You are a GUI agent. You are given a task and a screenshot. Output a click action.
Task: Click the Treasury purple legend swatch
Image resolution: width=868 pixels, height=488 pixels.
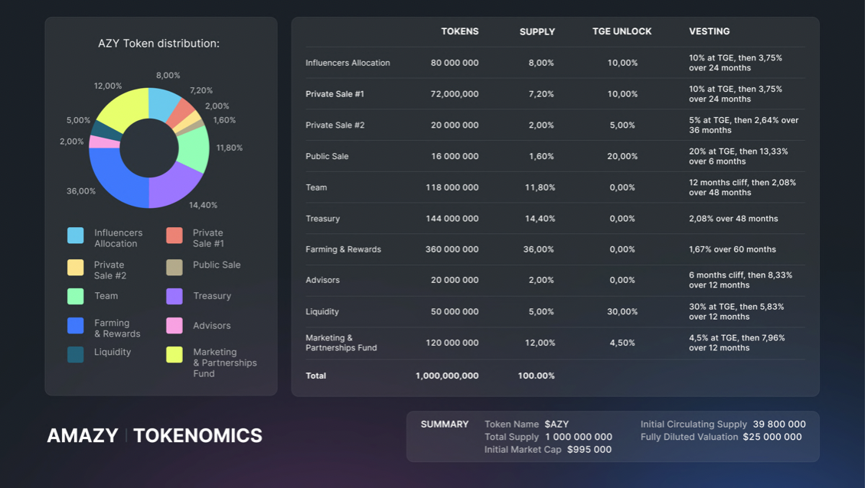click(x=175, y=296)
